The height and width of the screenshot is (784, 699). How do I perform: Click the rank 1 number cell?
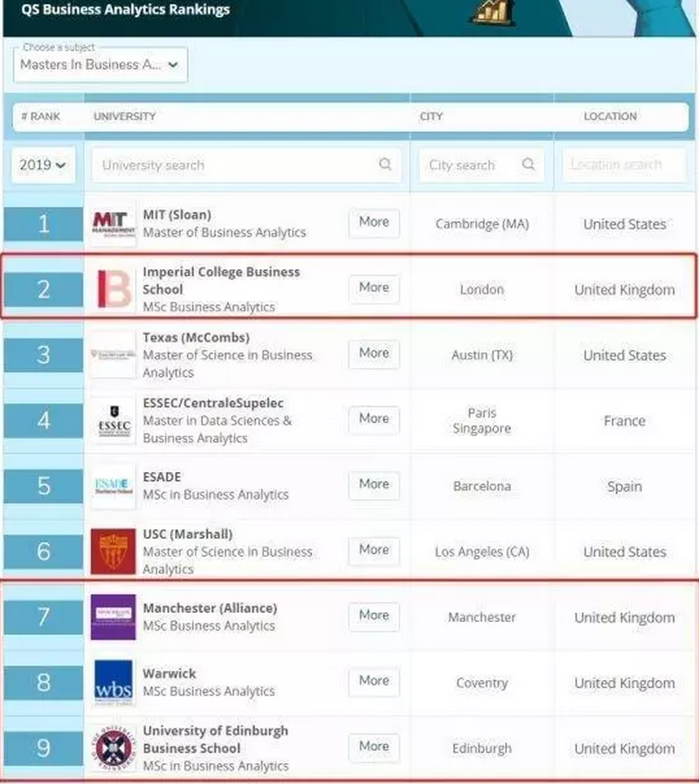pos(43,224)
